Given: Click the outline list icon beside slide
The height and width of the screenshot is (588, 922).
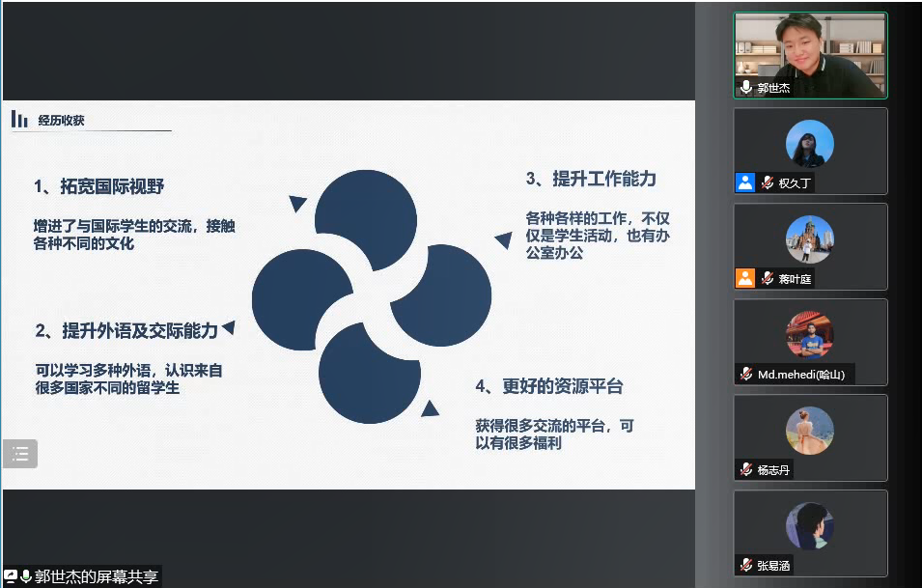Looking at the screenshot, I should point(20,454).
